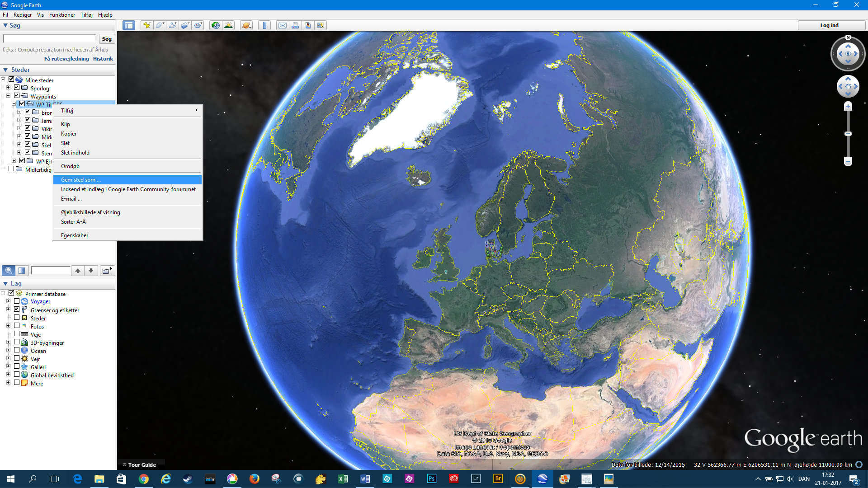Collapse the Steder panel triangle

(x=5, y=70)
